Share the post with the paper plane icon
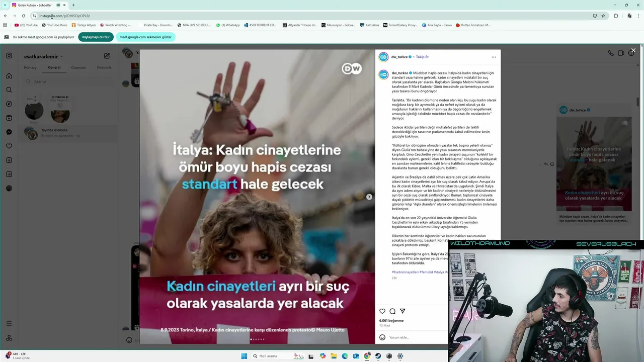This screenshot has height=362, width=644. (403, 311)
